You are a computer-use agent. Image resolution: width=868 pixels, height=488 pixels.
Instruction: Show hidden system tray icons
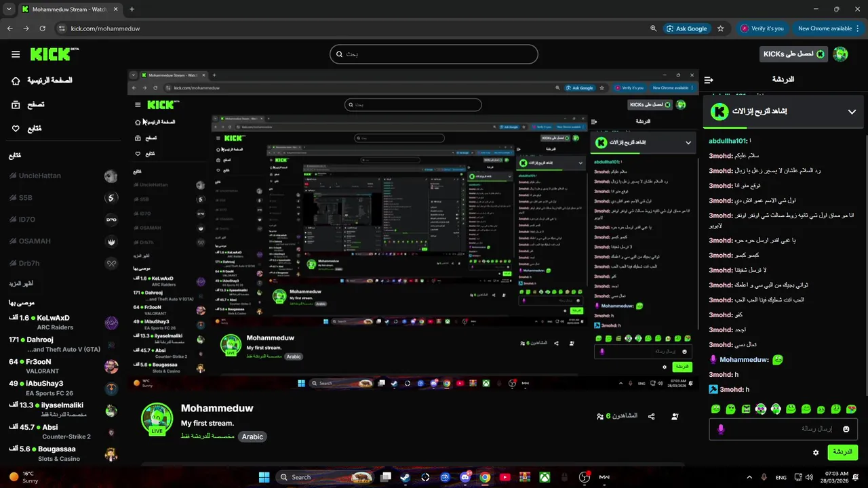[748, 477]
